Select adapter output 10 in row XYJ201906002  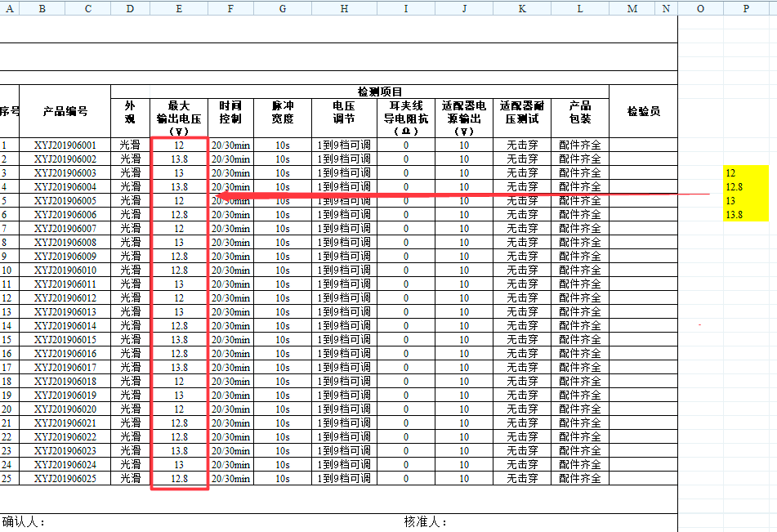click(464, 159)
